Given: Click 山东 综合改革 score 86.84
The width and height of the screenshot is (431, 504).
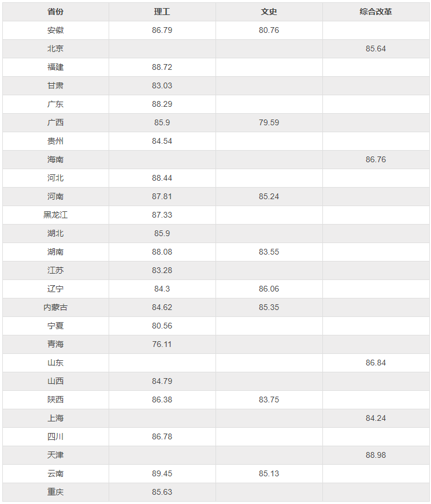Looking at the screenshot, I should 376,363.
